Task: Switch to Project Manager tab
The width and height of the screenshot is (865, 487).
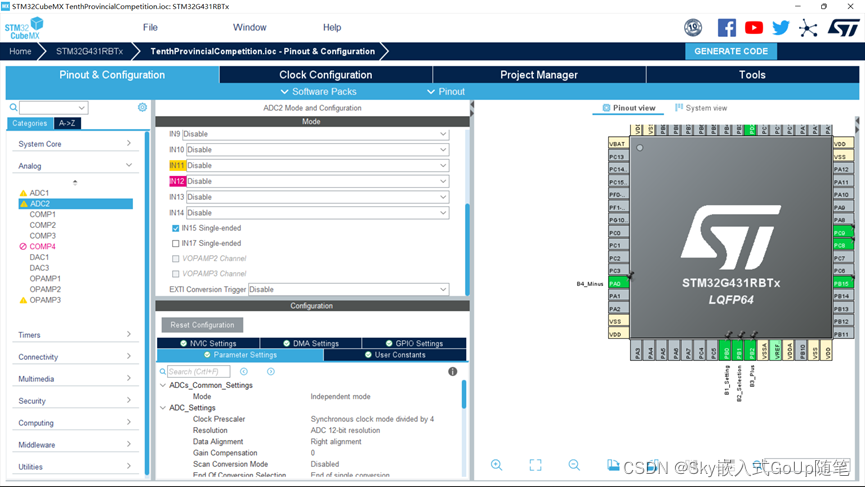Action: [539, 74]
